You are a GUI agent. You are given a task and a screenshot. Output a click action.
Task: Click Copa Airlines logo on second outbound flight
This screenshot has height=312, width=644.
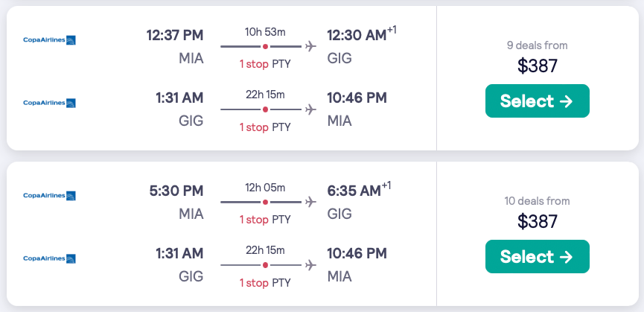[50, 195]
